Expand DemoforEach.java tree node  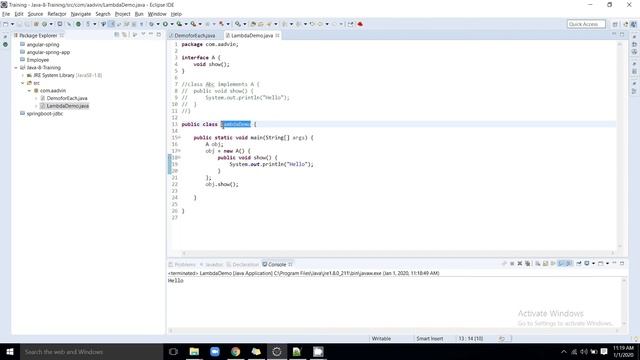point(36,98)
